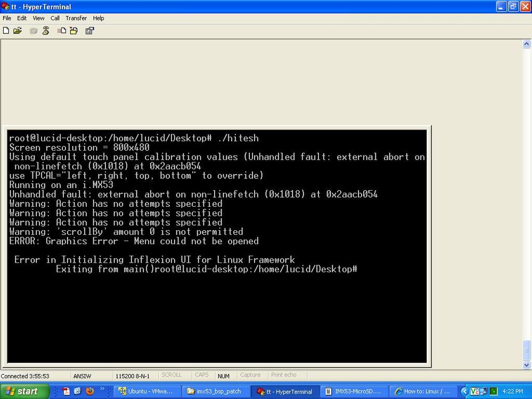Image resolution: width=532 pixels, height=399 pixels.
Task: Click the Disconnect toolbar icon
Action: coord(46,30)
